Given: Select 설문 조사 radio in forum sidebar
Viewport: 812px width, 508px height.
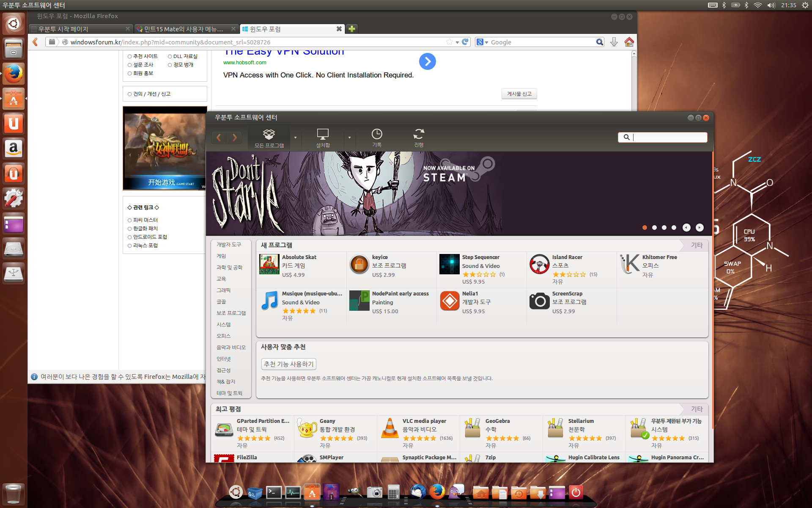Looking at the screenshot, I should click(130, 65).
